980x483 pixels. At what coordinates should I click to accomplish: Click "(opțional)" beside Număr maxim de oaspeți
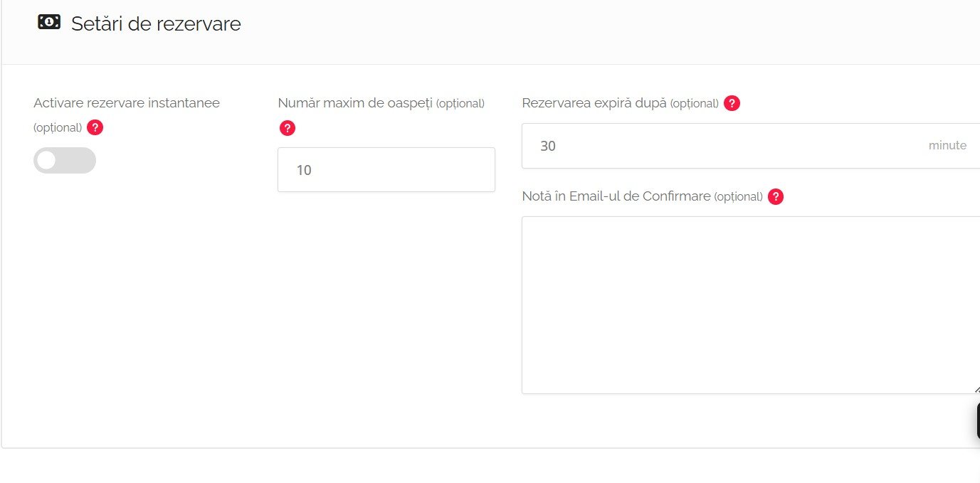pos(460,104)
